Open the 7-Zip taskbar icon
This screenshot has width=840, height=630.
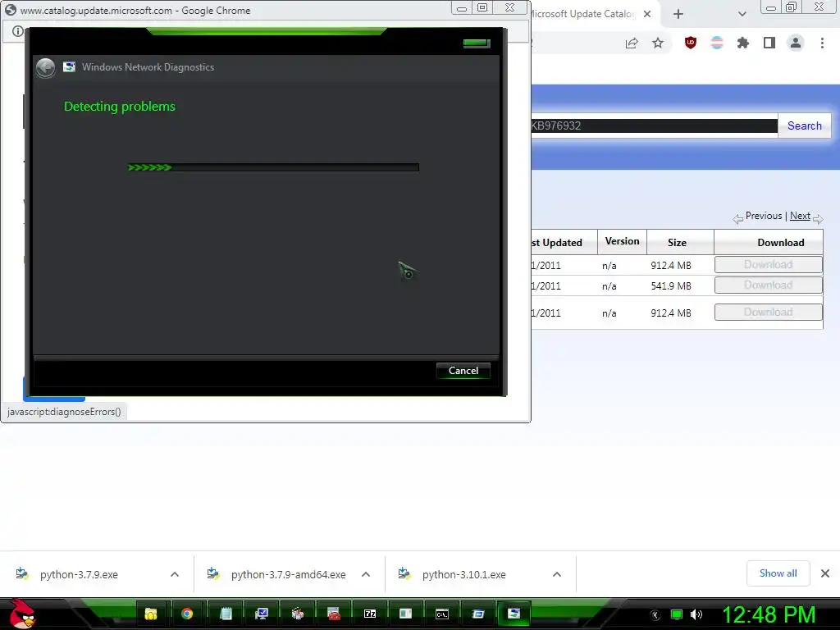[370, 614]
